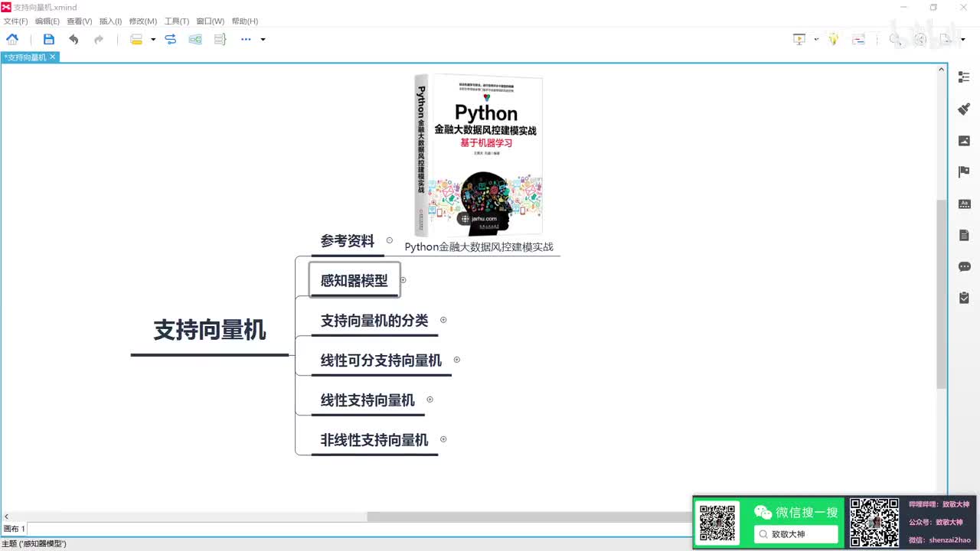Open the 查看(V) menu
Image resolution: width=980 pixels, height=551 pixels.
pos(79,21)
